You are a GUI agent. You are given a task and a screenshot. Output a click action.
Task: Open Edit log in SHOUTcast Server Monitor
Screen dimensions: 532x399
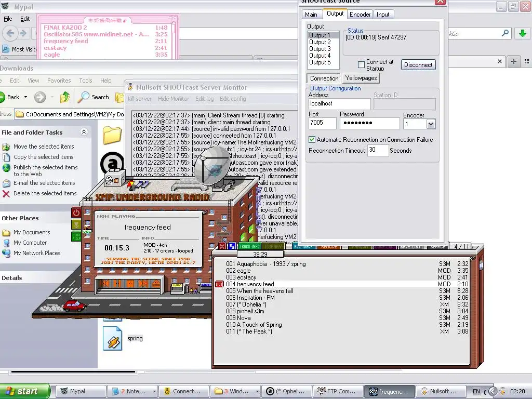click(204, 99)
